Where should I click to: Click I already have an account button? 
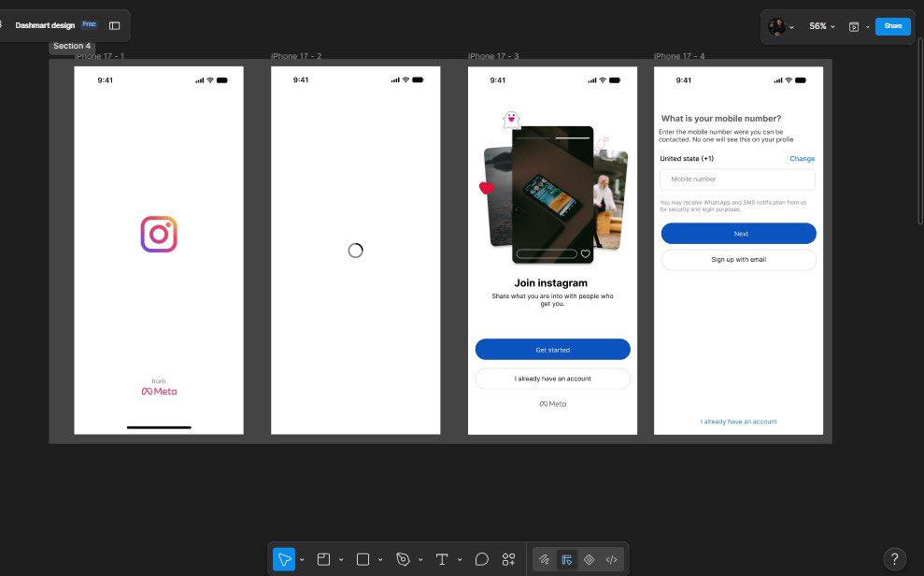pyautogui.click(x=553, y=379)
